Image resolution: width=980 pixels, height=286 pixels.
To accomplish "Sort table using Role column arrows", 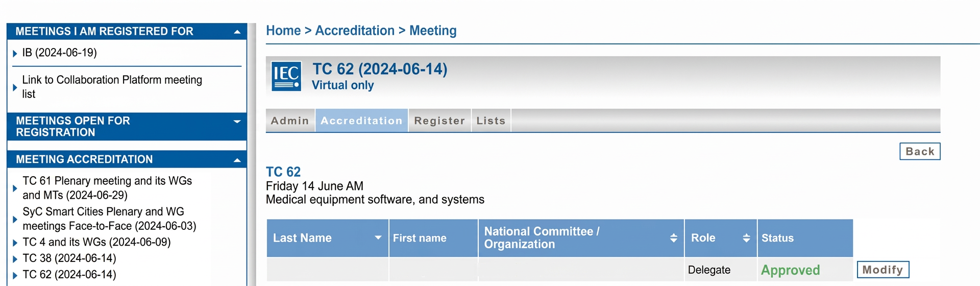I will 746,238.
